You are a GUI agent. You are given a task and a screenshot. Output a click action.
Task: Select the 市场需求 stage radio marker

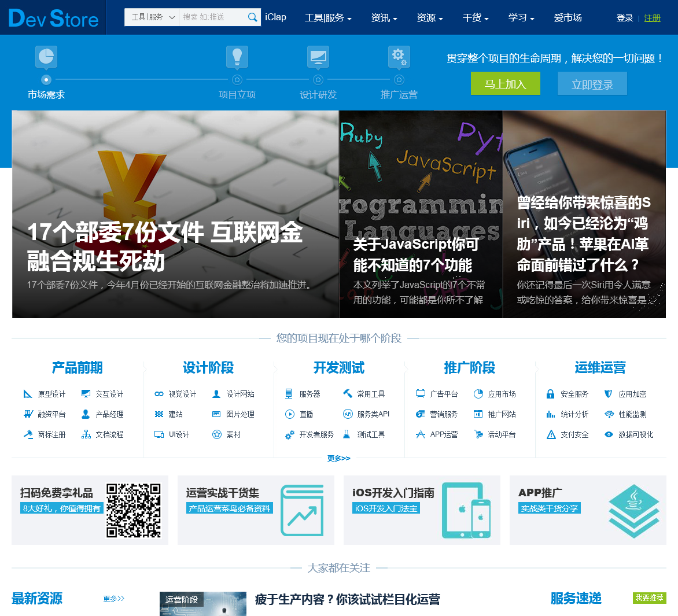[x=46, y=80]
